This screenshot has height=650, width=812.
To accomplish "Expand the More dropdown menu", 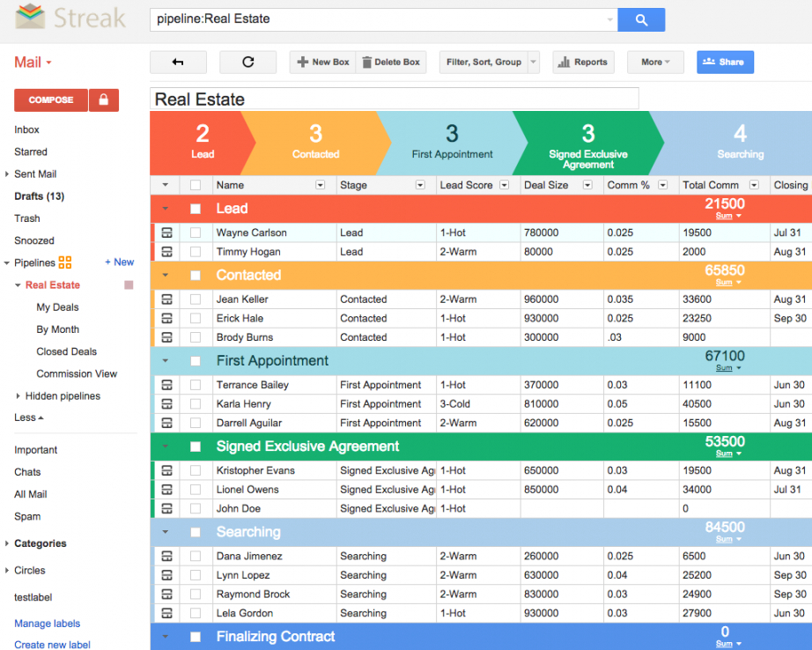I will click(x=655, y=62).
